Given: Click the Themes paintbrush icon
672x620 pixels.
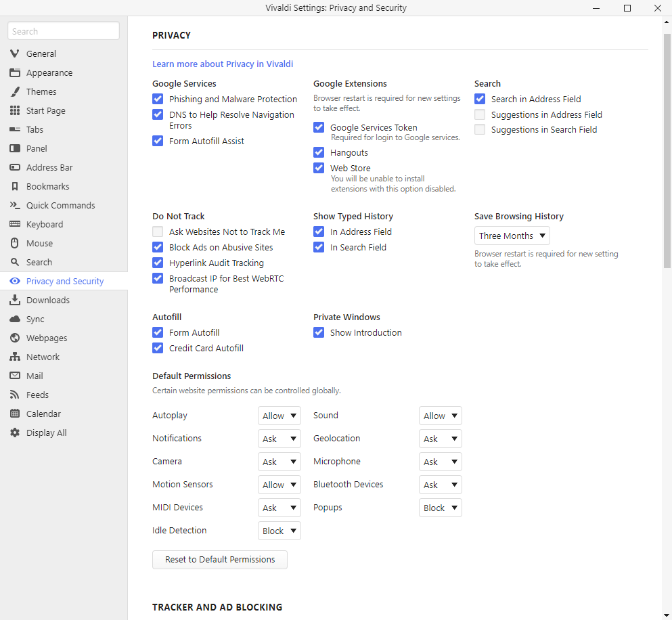Looking at the screenshot, I should pyautogui.click(x=15, y=91).
